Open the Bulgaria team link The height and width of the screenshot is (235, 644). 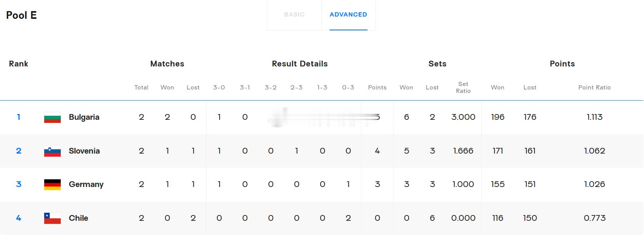84,117
